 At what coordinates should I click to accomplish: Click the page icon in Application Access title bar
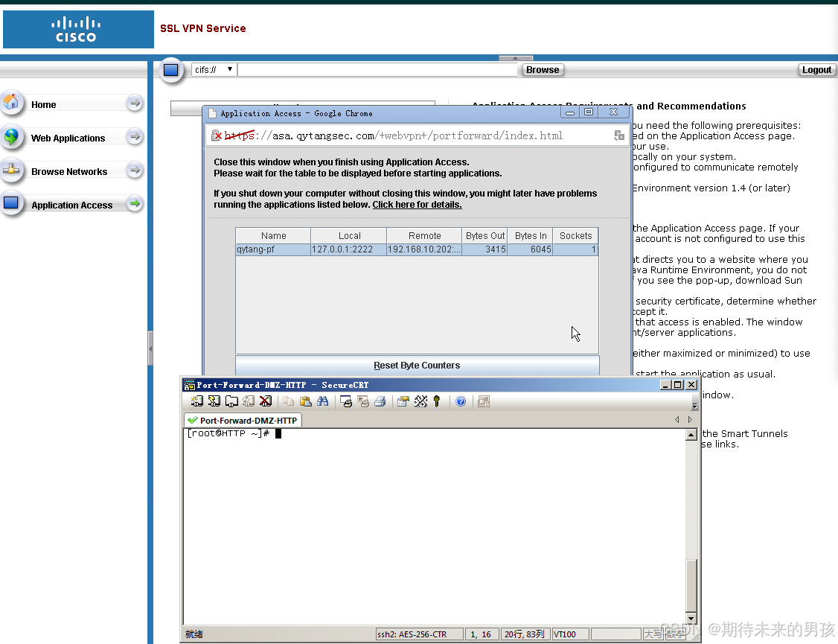tap(212, 113)
